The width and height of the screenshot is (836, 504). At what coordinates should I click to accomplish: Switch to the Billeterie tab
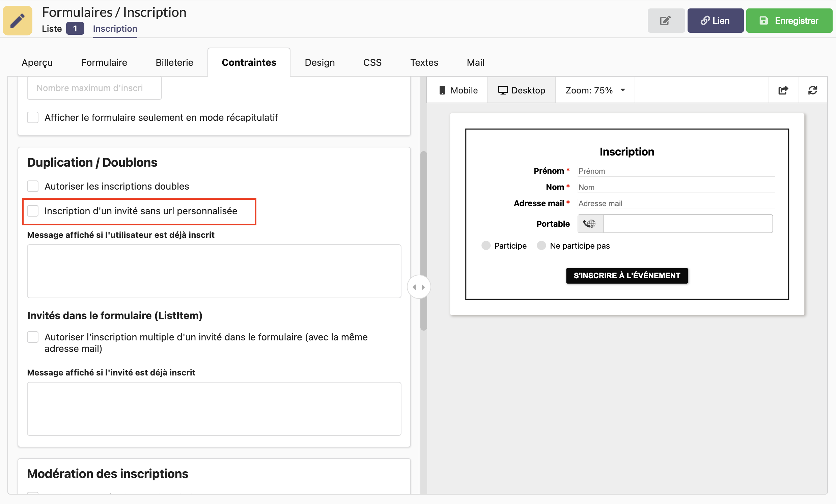[174, 62]
